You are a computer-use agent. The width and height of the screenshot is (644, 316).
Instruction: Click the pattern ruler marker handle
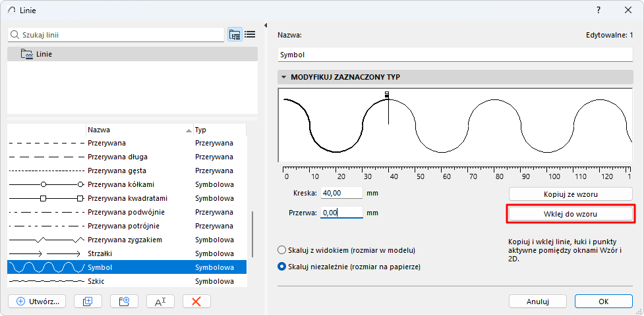(x=386, y=95)
